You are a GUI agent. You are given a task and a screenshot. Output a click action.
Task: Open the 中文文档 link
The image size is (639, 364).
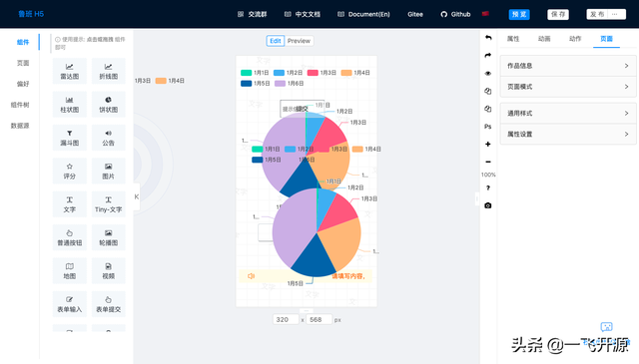(x=302, y=14)
